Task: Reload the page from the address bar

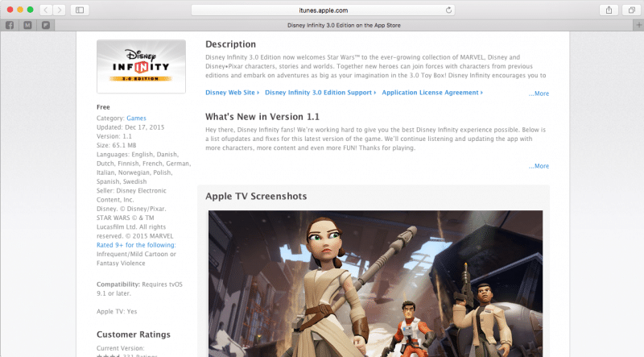Action: (448, 10)
